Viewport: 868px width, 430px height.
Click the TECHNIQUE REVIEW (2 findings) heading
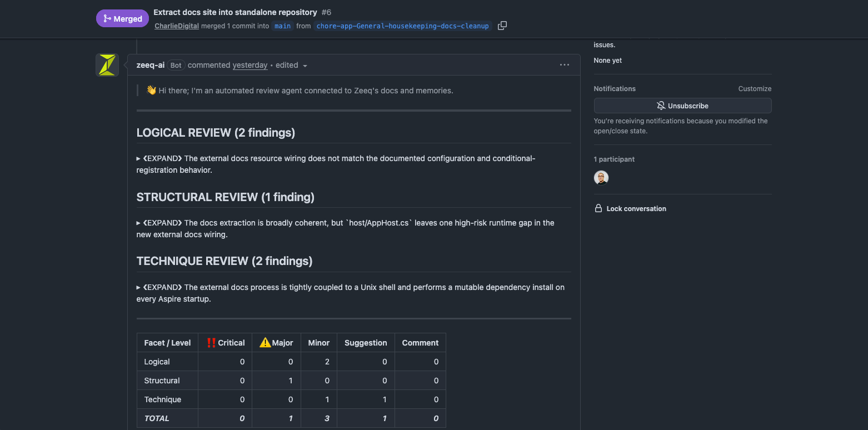tap(225, 261)
